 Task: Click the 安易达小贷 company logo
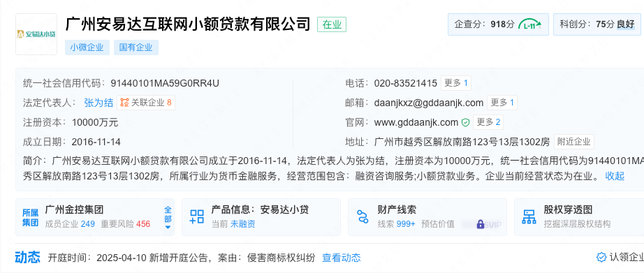point(36,34)
